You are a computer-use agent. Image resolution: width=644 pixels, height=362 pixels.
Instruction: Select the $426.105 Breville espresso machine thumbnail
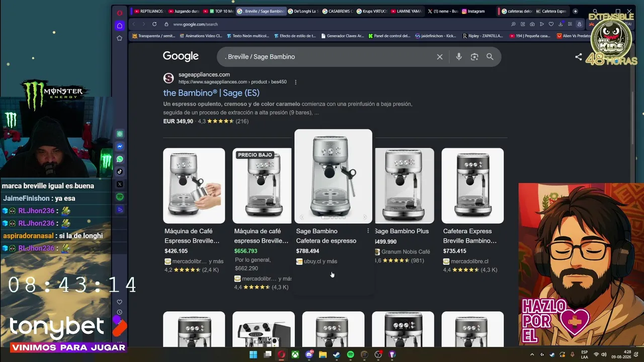coord(194,186)
